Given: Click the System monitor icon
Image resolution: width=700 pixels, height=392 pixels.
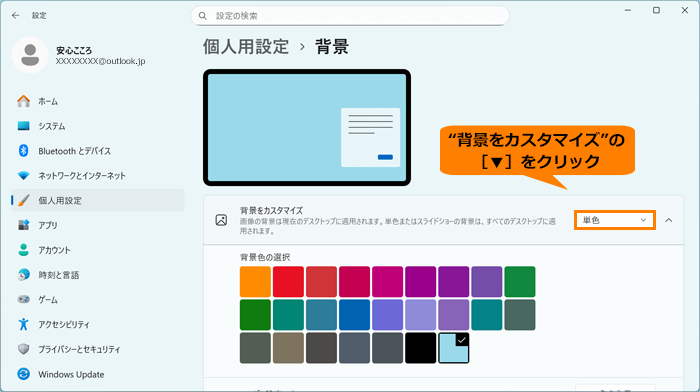Looking at the screenshot, I should tap(24, 126).
